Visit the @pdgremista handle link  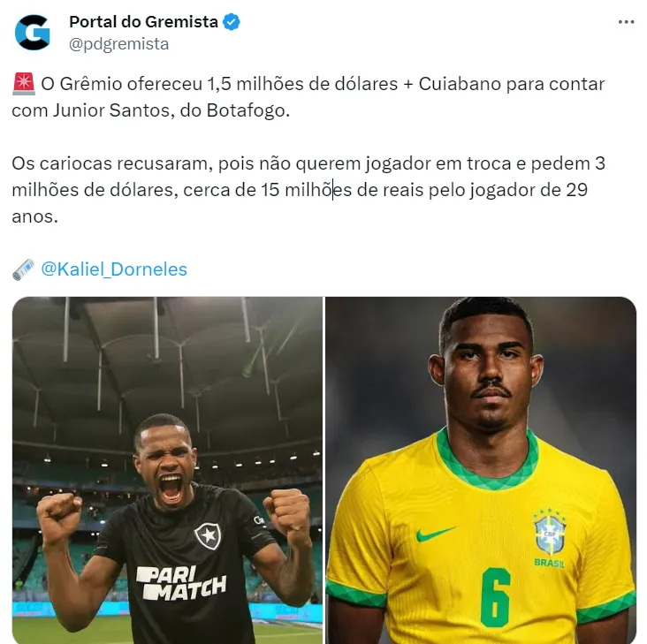118,43
